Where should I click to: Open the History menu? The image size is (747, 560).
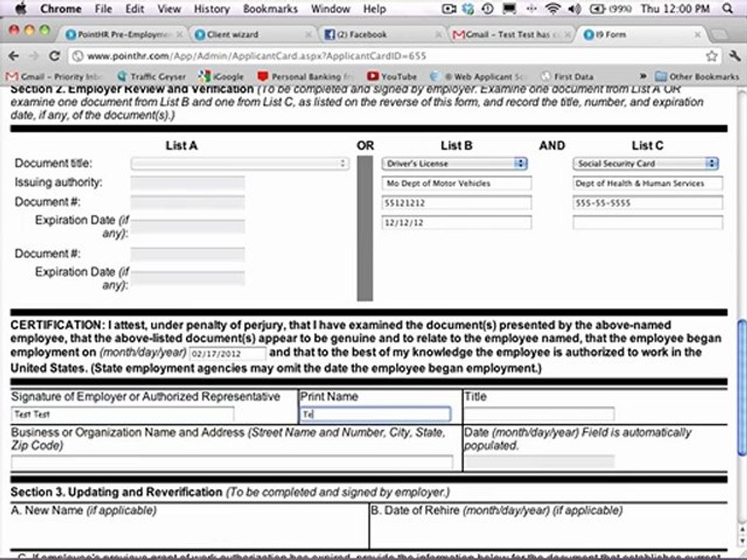coord(212,9)
